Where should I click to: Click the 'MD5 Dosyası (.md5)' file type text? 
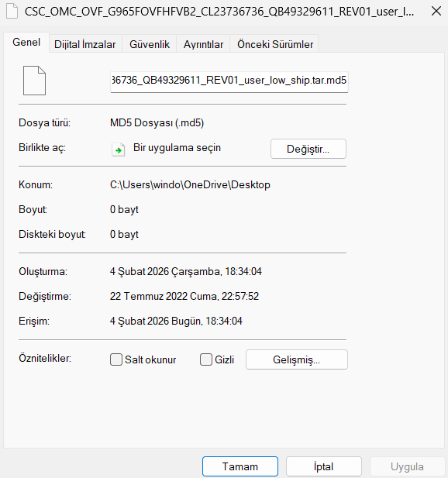[157, 123]
